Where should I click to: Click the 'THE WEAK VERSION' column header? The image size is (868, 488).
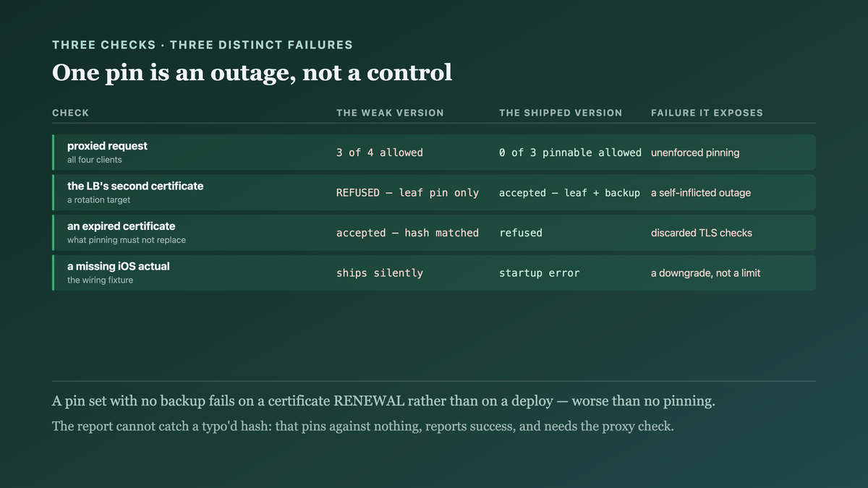pyautogui.click(x=390, y=113)
